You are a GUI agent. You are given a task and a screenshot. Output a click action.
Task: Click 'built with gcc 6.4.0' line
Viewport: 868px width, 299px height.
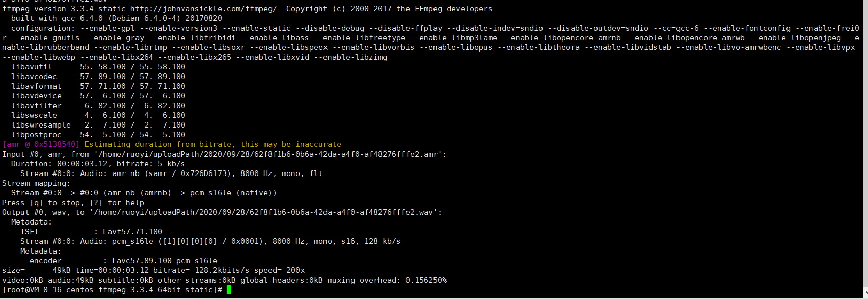(x=117, y=18)
